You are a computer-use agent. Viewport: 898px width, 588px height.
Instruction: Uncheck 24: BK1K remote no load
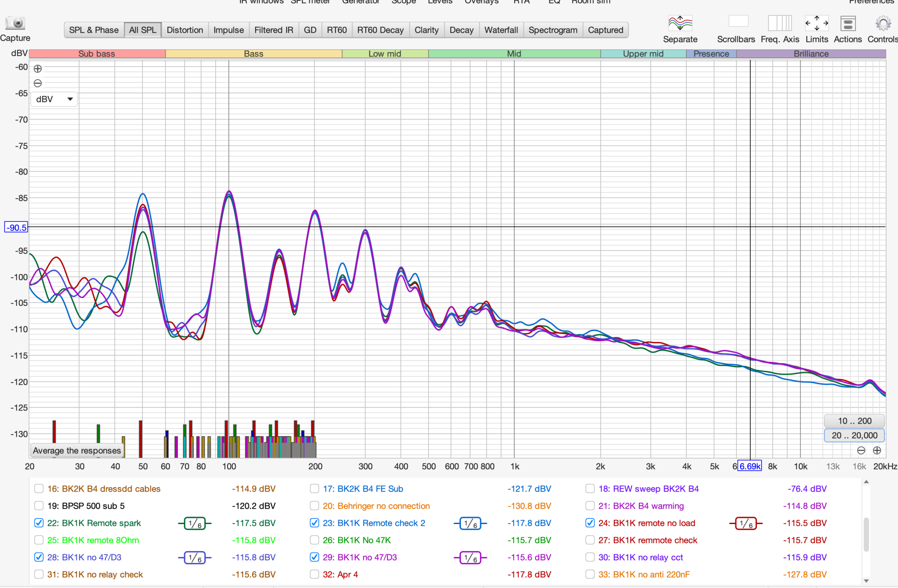590,523
